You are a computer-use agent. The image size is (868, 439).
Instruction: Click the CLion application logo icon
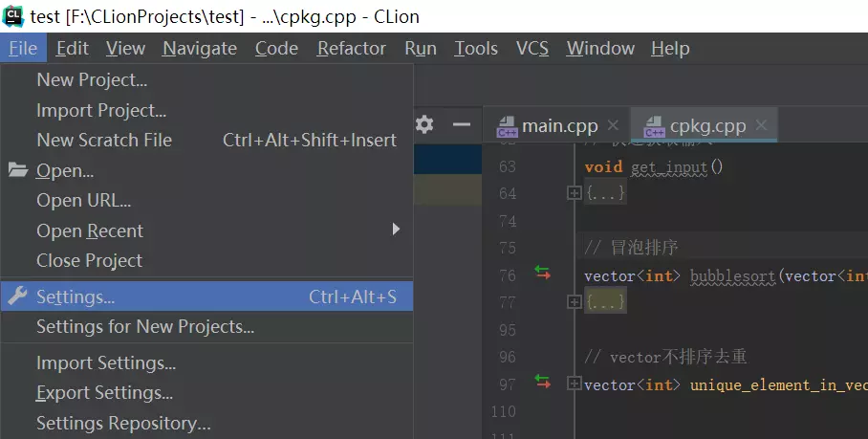click(x=12, y=16)
